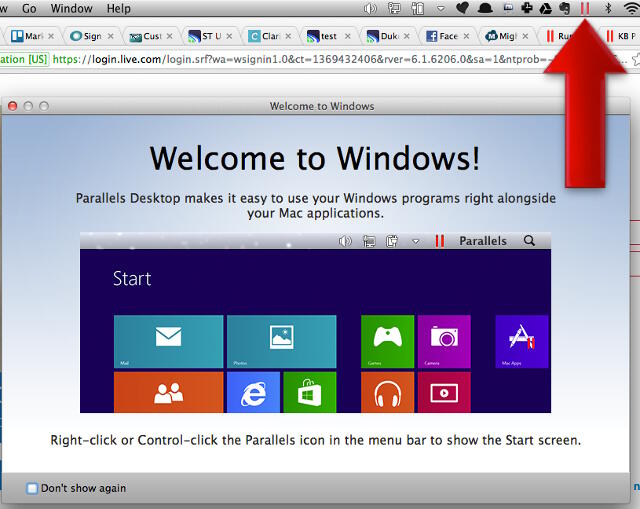Screen dimensions: 640x509
Task: Close the 'Migr' browser tab
Action: click(x=525, y=36)
